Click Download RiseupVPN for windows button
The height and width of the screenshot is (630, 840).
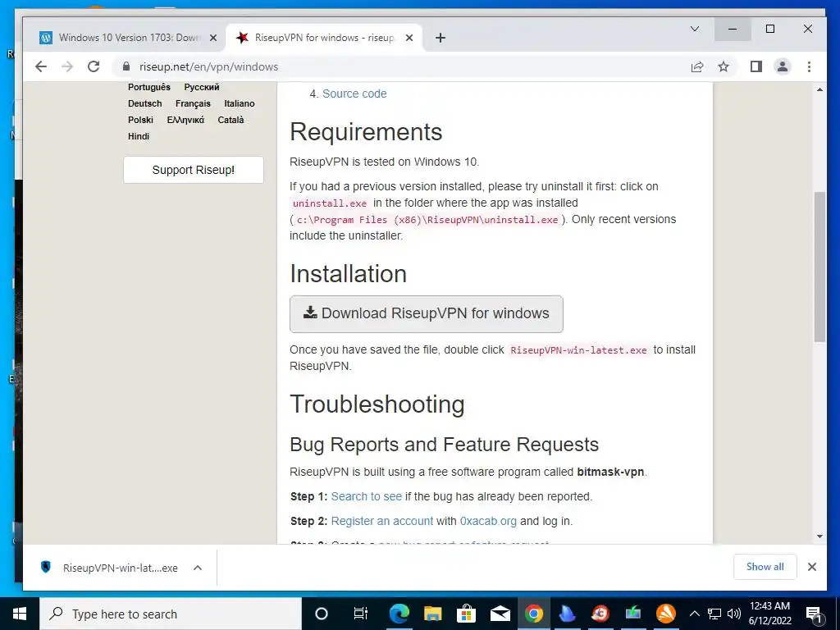tap(427, 314)
